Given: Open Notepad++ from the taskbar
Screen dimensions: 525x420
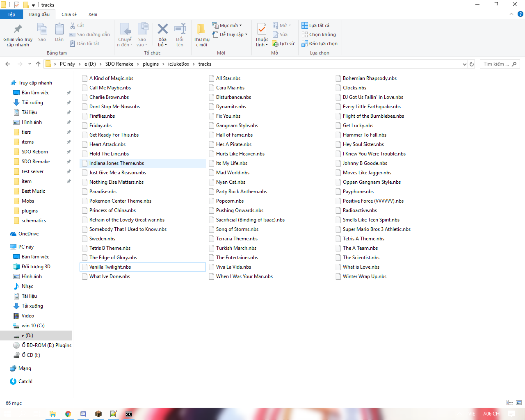Looking at the screenshot, I should tap(113, 414).
